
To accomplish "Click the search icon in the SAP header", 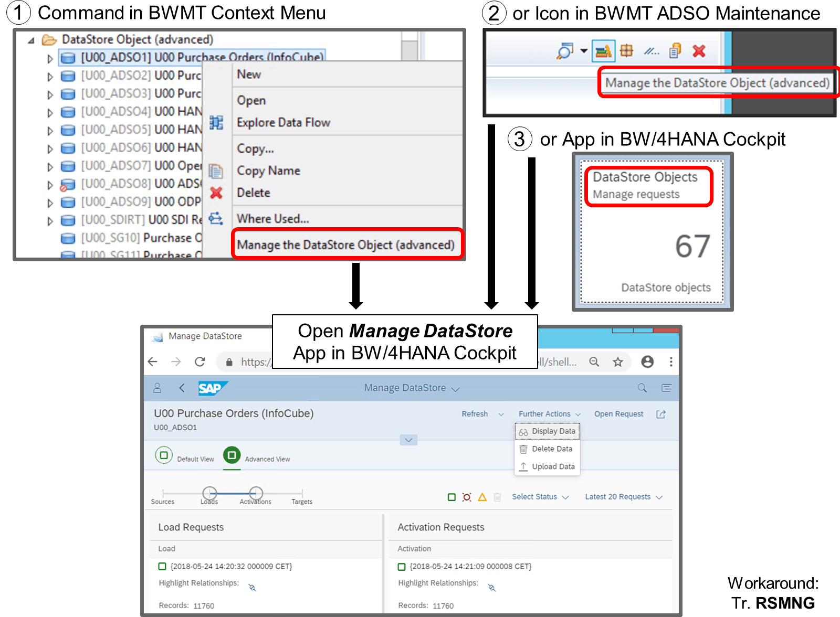I will 642,388.
